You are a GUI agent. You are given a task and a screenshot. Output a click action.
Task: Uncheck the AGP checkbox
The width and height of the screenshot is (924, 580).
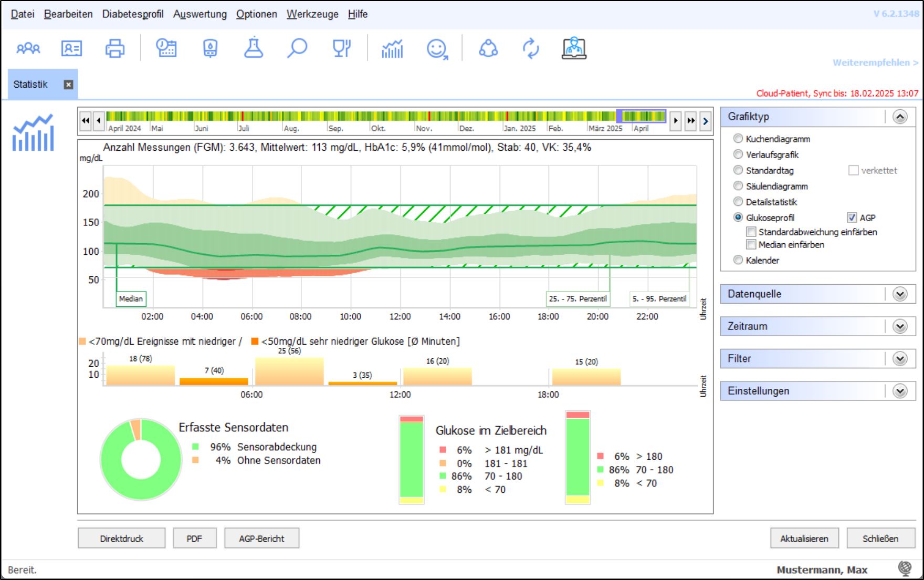click(x=852, y=217)
